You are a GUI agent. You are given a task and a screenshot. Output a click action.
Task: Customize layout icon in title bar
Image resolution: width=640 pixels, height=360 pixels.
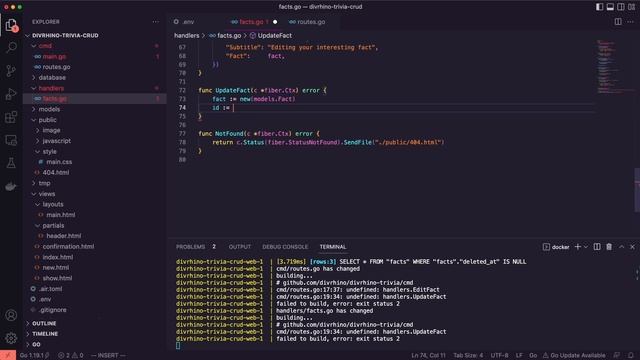click(x=631, y=7)
